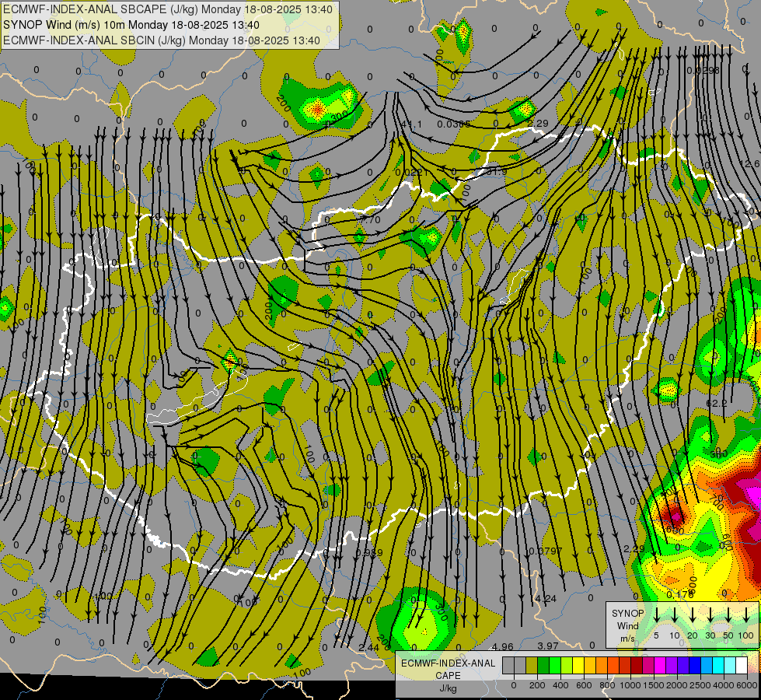This screenshot has width=761, height=700.
Task: Pick the white CAPE swatch ending at 6000
Action: pyautogui.click(x=742, y=665)
